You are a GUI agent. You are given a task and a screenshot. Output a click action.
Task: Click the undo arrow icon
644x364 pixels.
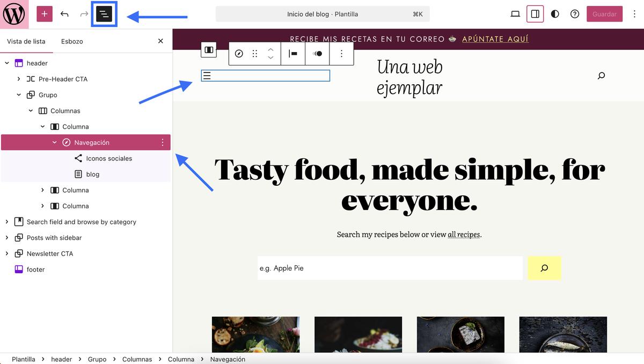coord(64,14)
